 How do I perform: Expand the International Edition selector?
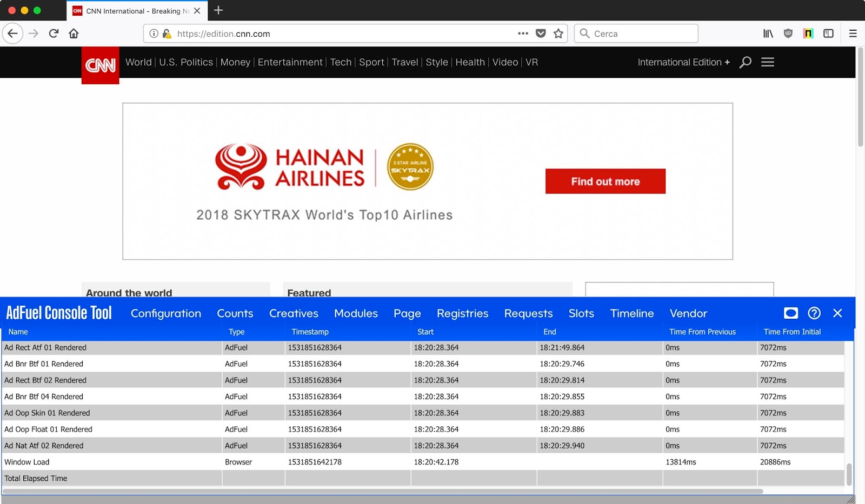pyautogui.click(x=684, y=62)
